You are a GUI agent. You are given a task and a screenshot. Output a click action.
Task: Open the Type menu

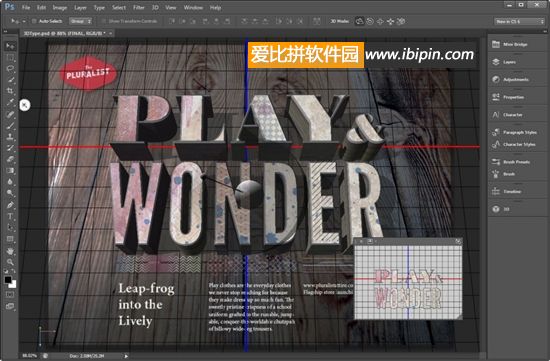(x=99, y=7)
